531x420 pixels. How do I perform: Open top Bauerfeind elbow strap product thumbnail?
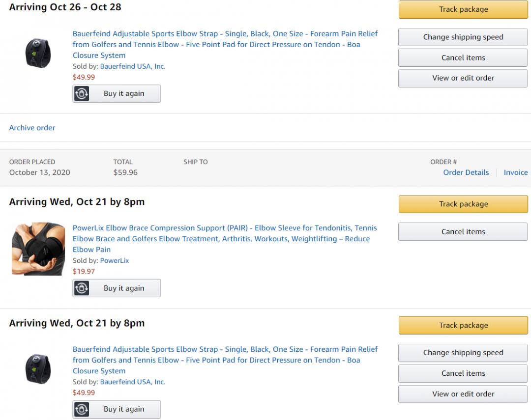pyautogui.click(x=38, y=53)
